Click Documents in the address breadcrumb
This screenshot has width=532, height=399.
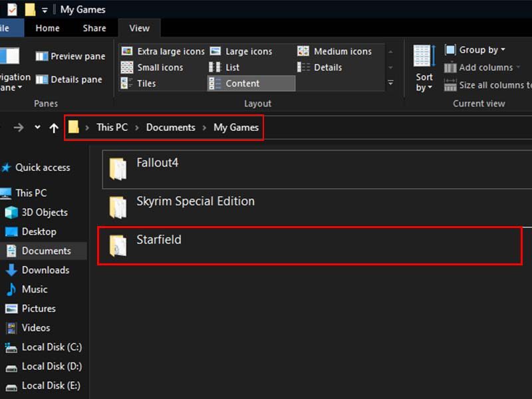(171, 127)
